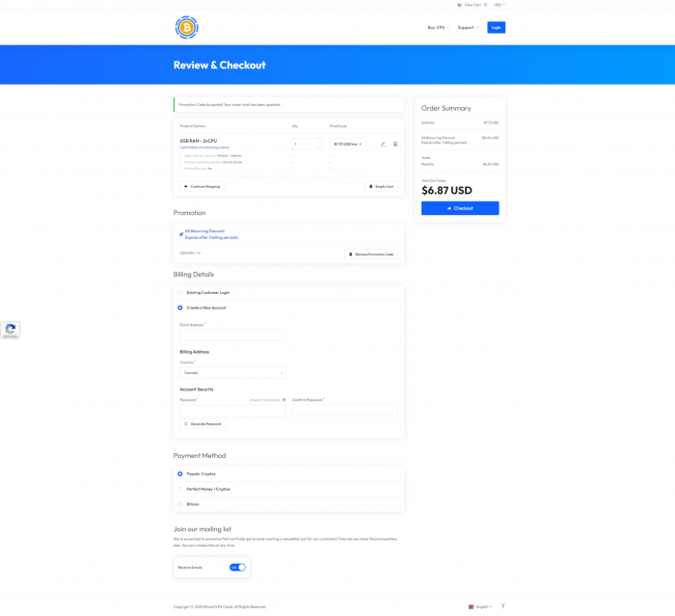The width and height of the screenshot is (675, 616).
Task: Expand the billing cycle price dropdown
Action: 347,144
